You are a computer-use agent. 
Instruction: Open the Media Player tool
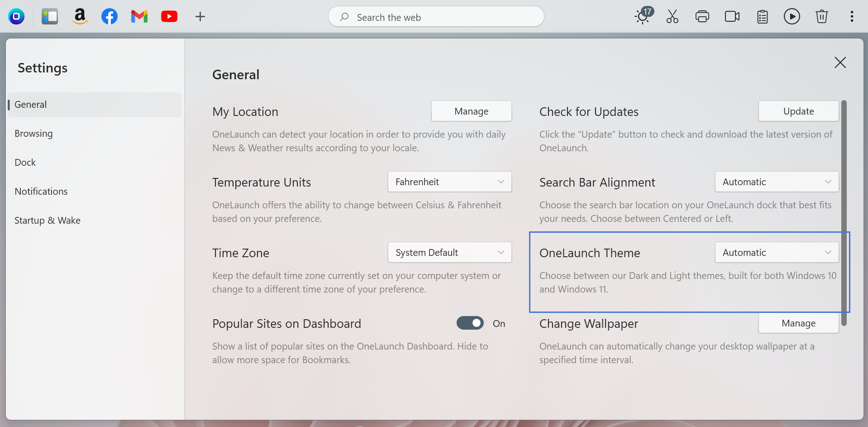792,16
